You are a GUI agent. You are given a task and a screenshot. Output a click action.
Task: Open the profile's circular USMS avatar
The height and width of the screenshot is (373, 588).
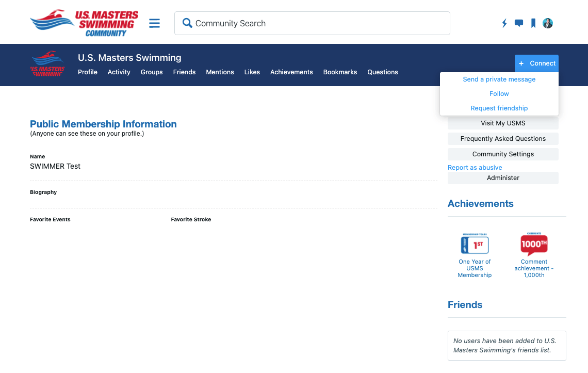(47, 63)
